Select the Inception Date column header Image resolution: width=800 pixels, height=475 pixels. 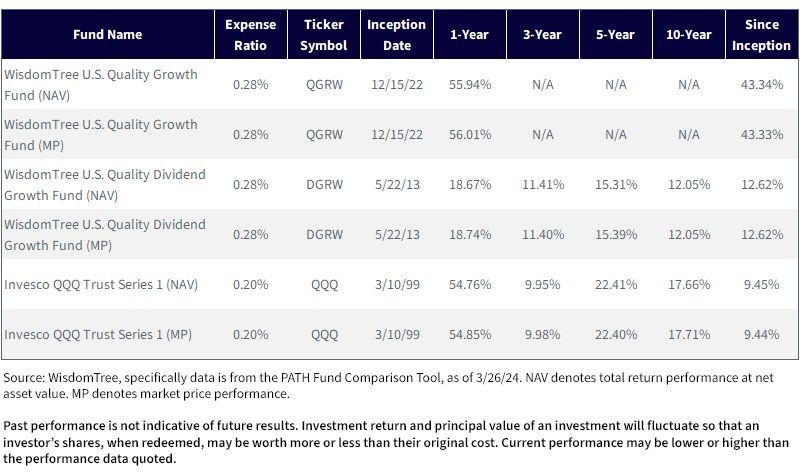[397, 35]
